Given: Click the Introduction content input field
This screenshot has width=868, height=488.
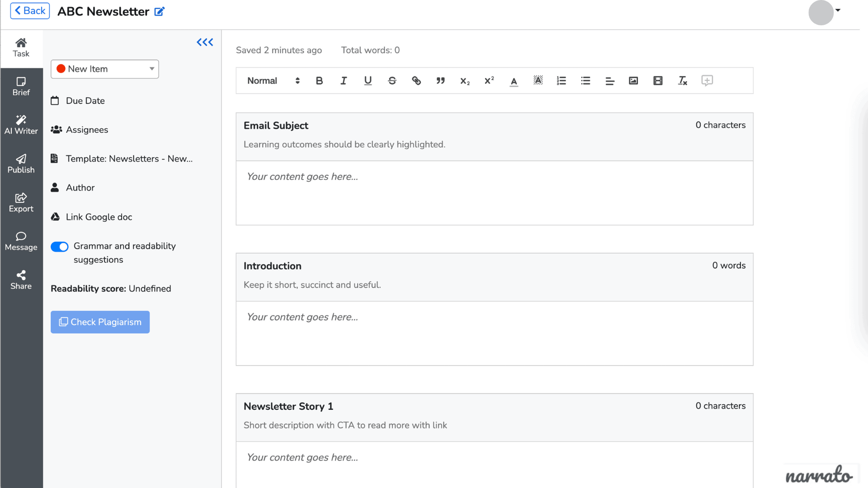Looking at the screenshot, I should tap(495, 333).
